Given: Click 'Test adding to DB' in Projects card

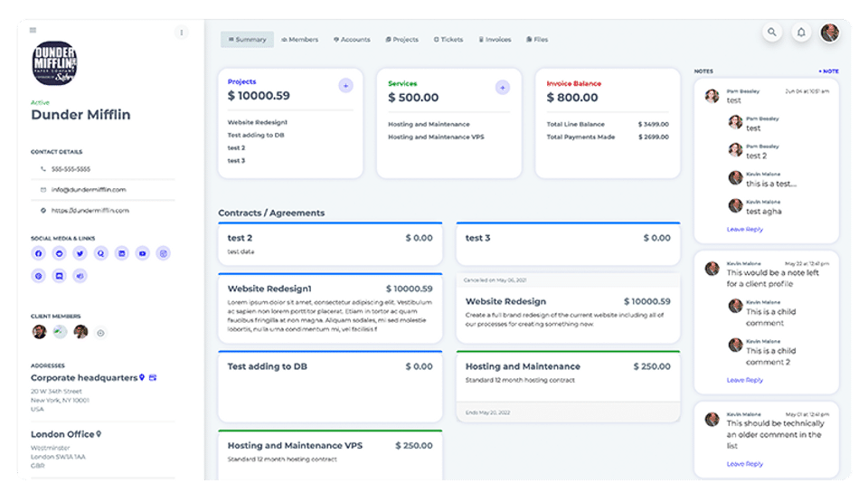Looking at the screenshot, I should coord(256,135).
